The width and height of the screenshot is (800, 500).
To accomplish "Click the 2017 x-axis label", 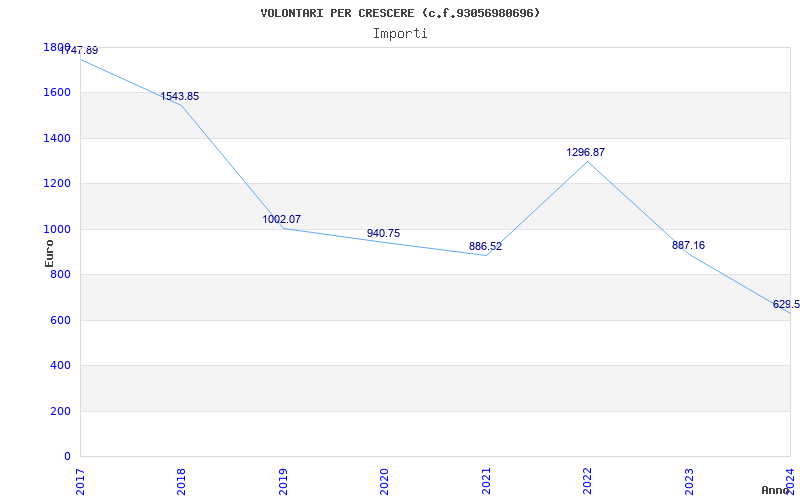I will point(81,482).
